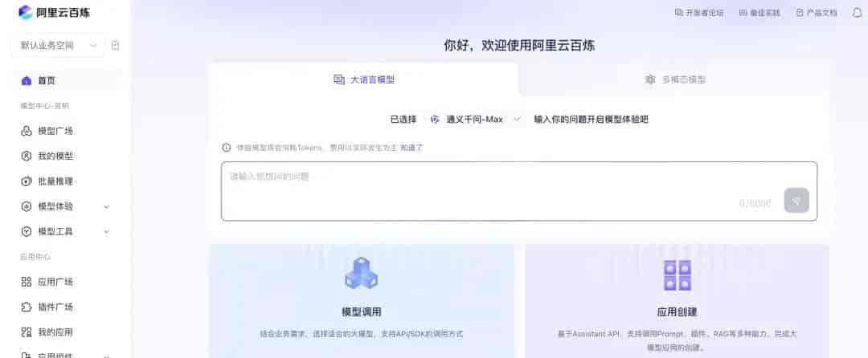This screenshot has width=868, height=358.
Task: Click the Alibaba Cloud Bailian logo
Action: tap(54, 12)
